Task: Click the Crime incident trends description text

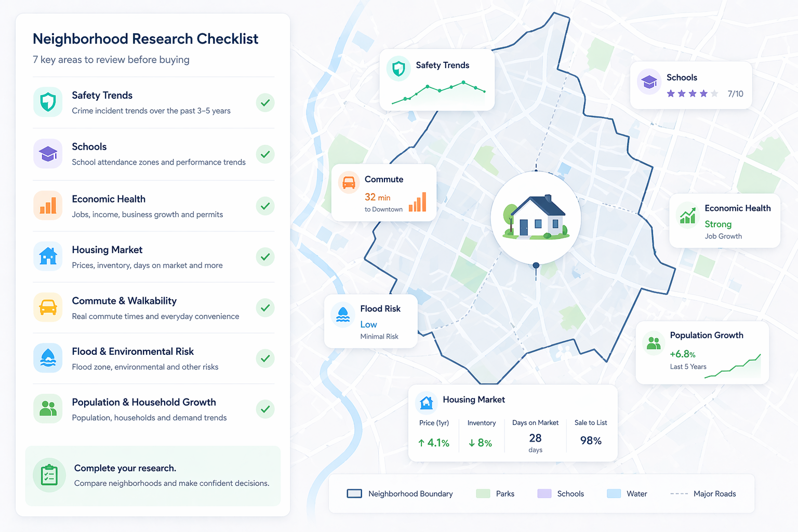Action: (x=151, y=111)
